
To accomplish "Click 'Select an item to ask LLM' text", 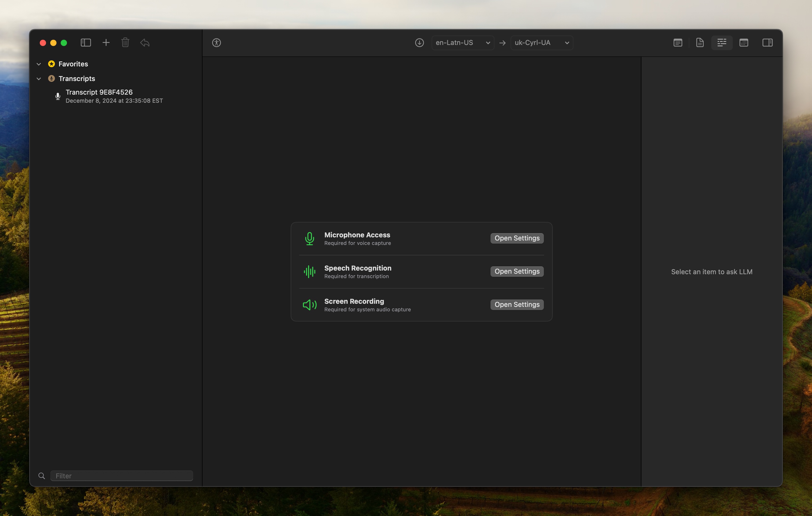I will (712, 272).
